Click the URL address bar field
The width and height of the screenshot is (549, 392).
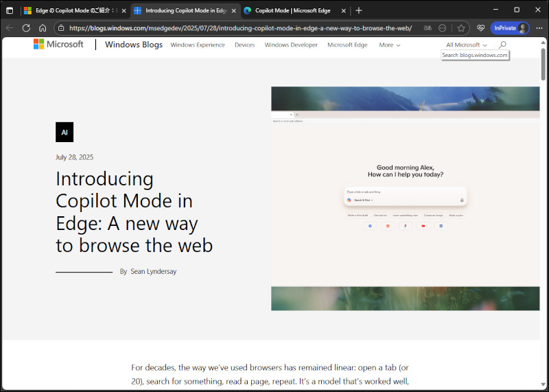click(x=240, y=28)
